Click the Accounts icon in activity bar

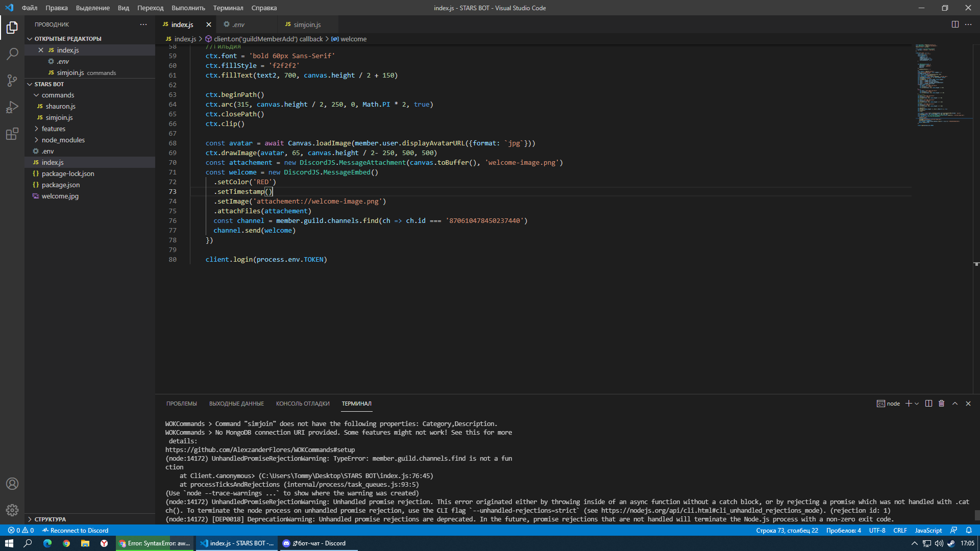point(12,483)
